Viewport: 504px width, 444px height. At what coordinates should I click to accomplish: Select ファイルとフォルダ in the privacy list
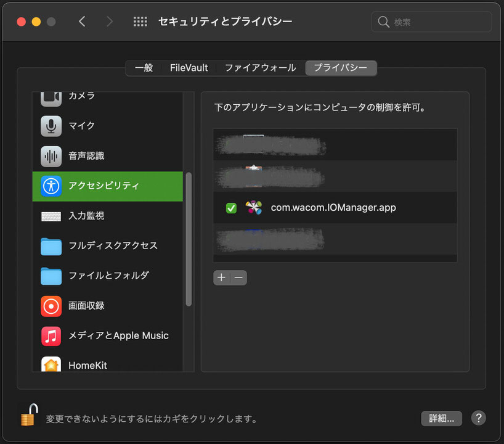(108, 276)
